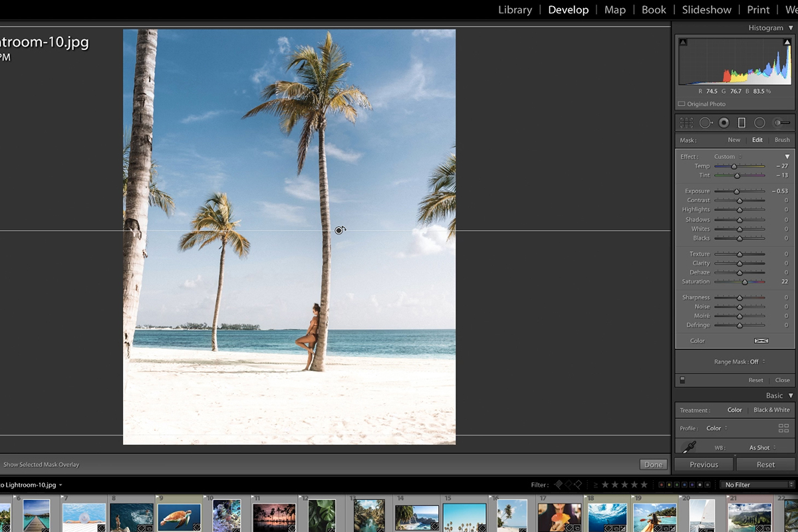The image size is (798, 532).
Task: Flip the graduated filter on/off switch
Action: pos(682,380)
